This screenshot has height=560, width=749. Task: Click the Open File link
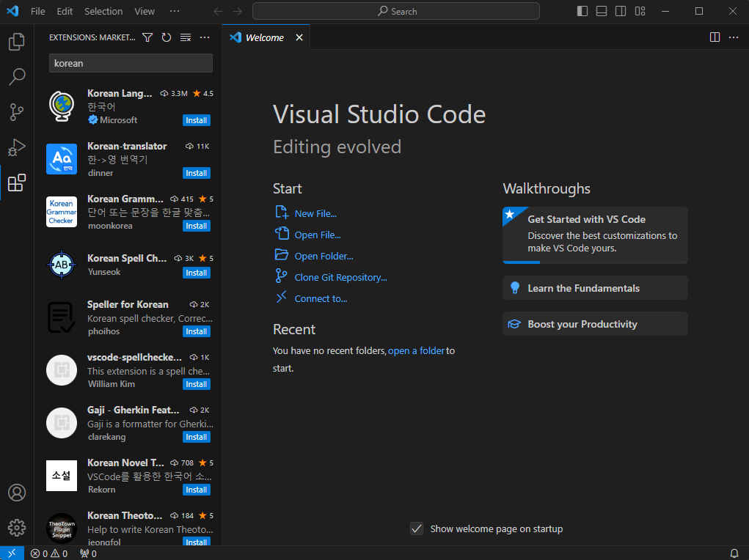point(318,235)
